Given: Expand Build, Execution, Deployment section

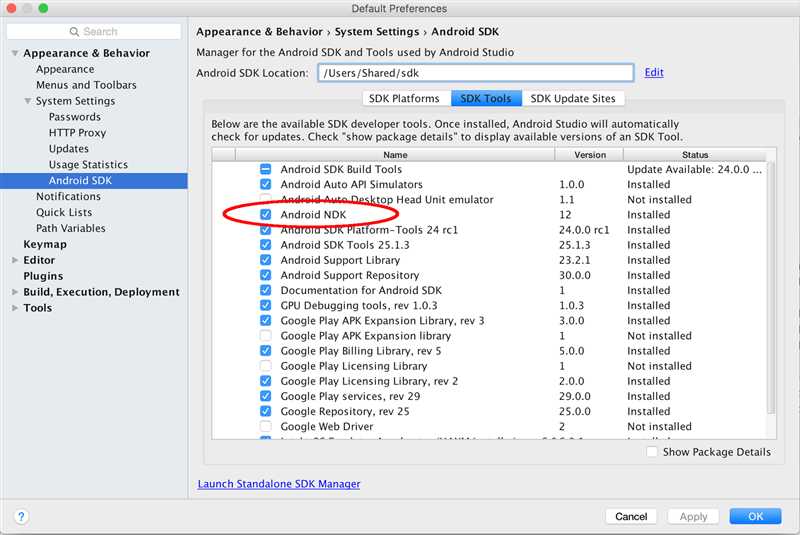Looking at the screenshot, I should [x=15, y=292].
